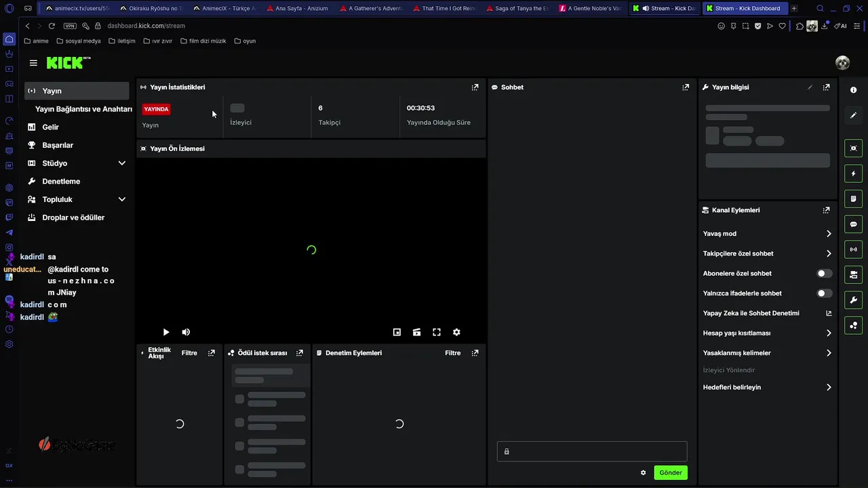Screen dimensions: 868x488
Task: Toggle wrench stream info widget in right toolbar
Action: click(853, 300)
